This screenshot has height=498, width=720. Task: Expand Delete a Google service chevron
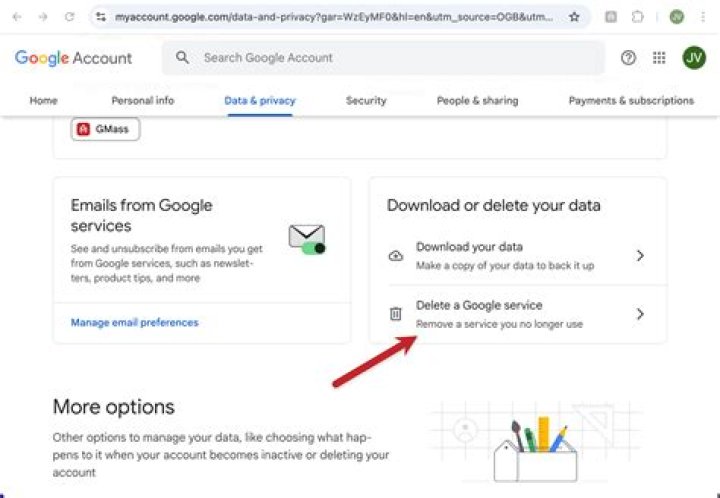click(x=640, y=314)
